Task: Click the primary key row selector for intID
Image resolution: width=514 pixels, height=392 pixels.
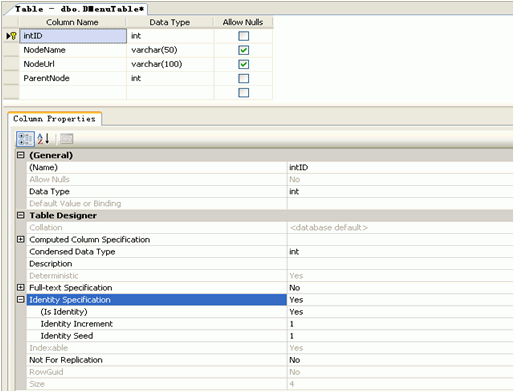Action: (11, 36)
